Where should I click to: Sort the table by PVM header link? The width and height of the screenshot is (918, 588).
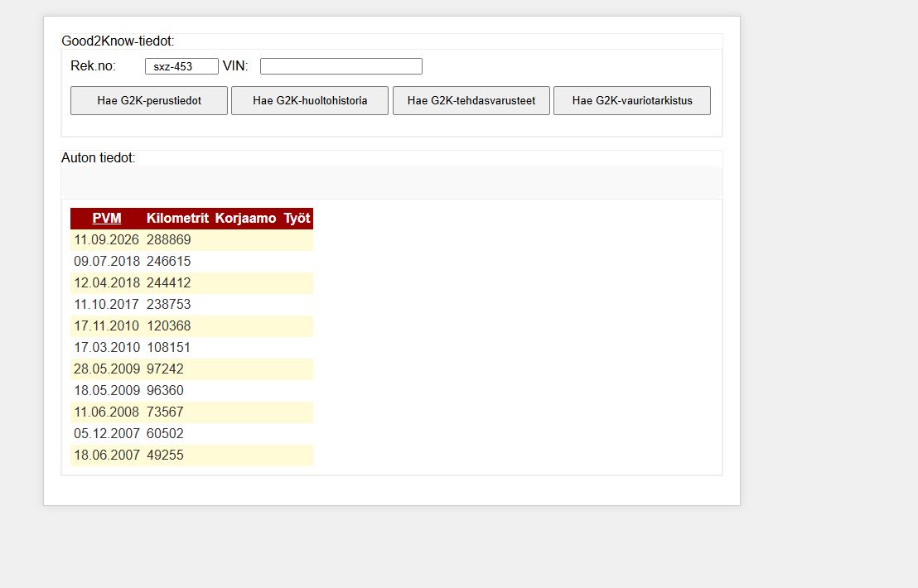point(107,219)
